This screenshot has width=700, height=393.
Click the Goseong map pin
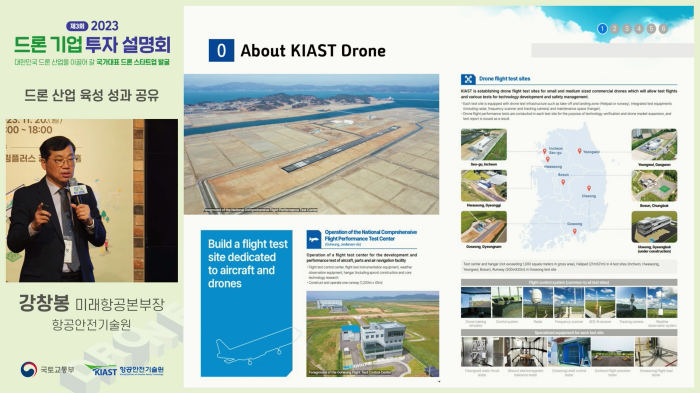pos(575,231)
